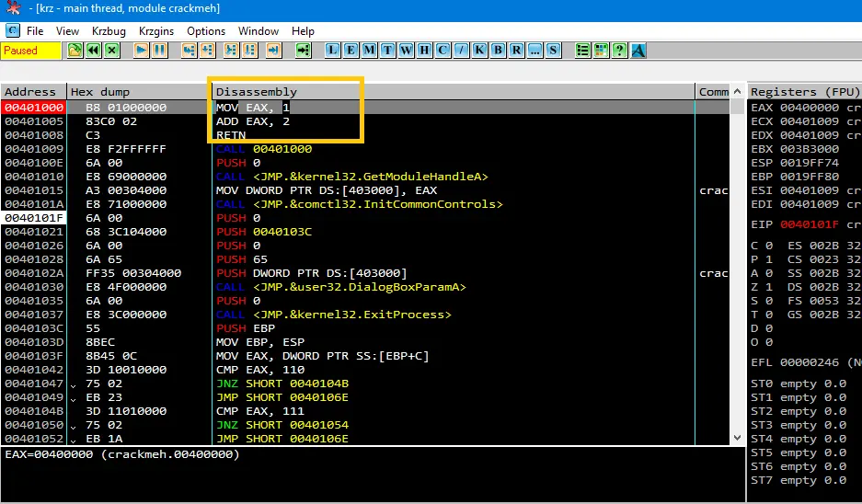Open help via question mark icon
Image resolution: width=862 pixels, height=504 pixels.
pos(619,51)
